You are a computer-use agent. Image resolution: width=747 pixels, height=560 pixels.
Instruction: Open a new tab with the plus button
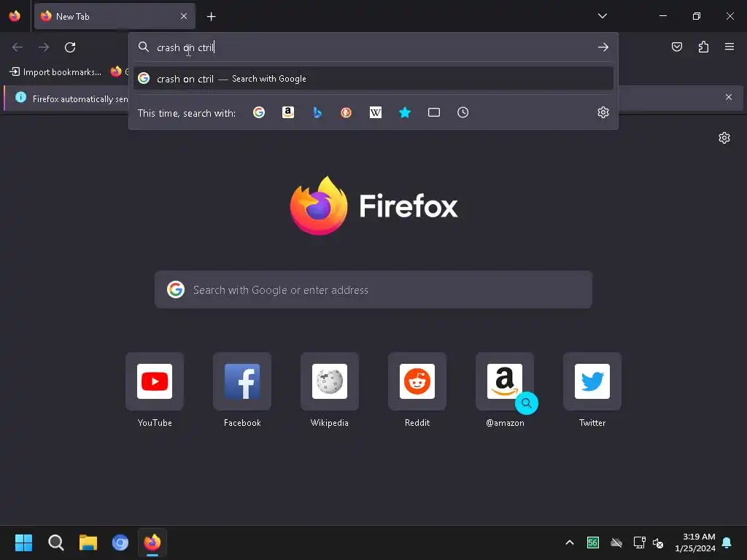point(211,17)
